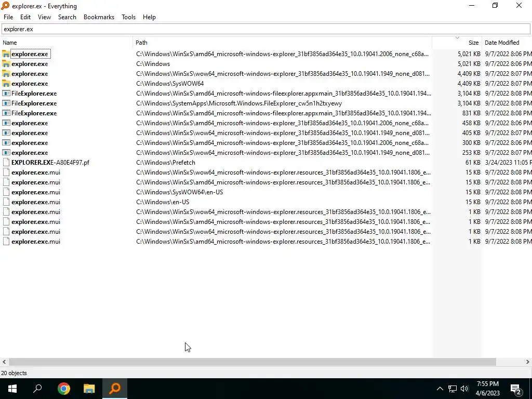Click icon of explorer.exe.mui in C:\Windows\en-US
The width and height of the screenshot is (532, 399).
point(6,202)
